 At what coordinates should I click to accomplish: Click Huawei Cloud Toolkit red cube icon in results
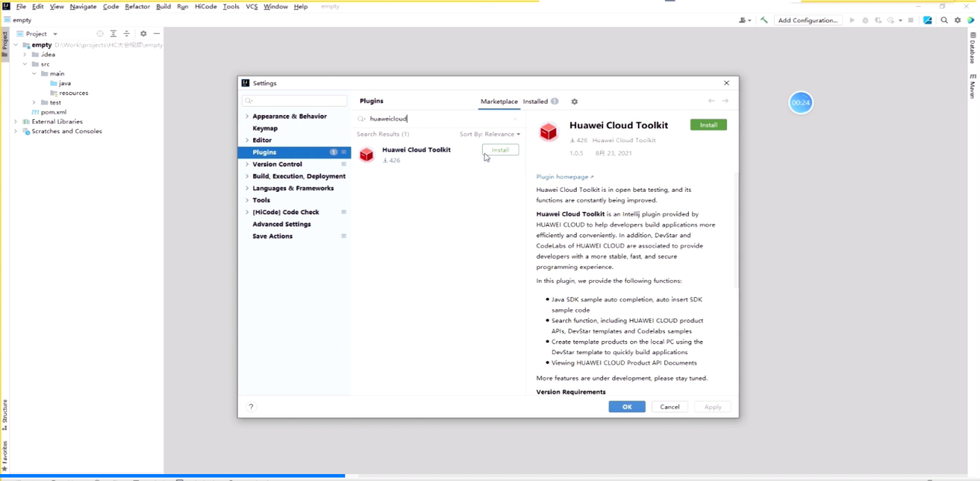pyautogui.click(x=367, y=155)
